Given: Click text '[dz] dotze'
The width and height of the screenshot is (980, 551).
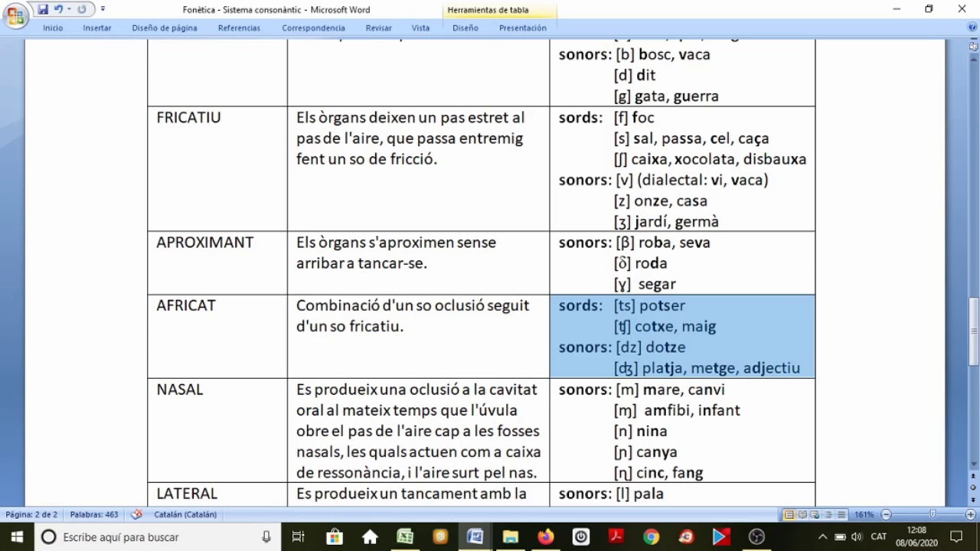Looking at the screenshot, I should pyautogui.click(x=650, y=347).
